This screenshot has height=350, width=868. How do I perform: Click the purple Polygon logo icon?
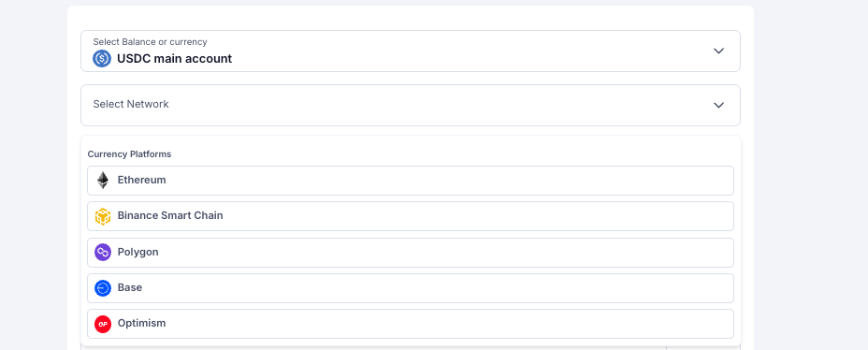coord(103,252)
